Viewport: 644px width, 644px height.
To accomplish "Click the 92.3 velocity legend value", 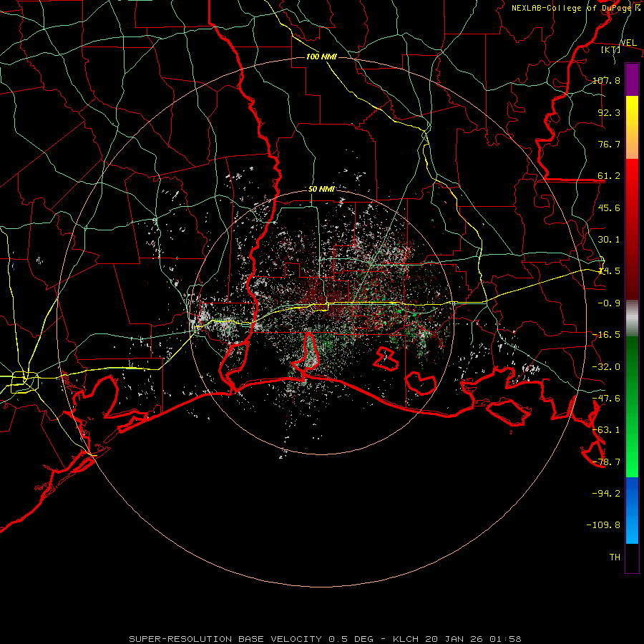I will coord(609,112).
